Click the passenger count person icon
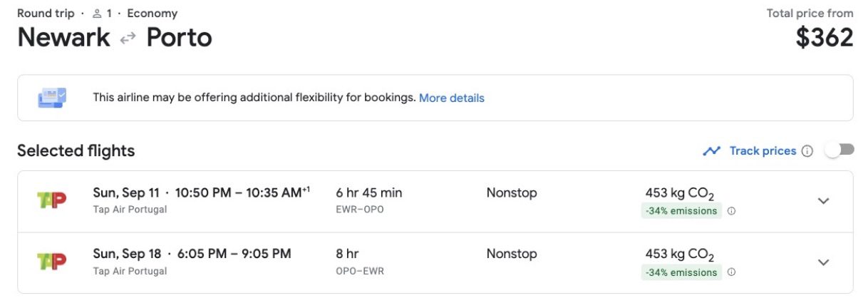Image resolution: width=868 pixels, height=308 pixels. pyautogui.click(x=97, y=14)
